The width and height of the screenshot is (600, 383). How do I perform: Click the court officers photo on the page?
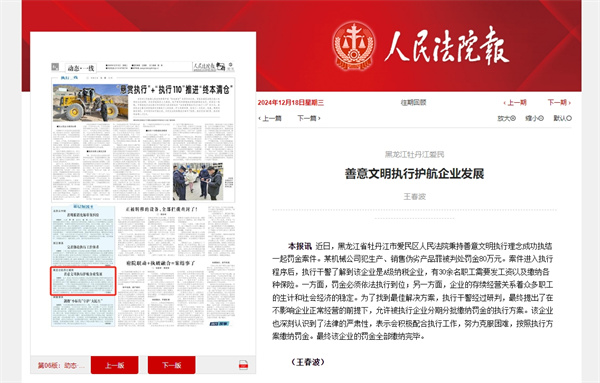(198, 182)
